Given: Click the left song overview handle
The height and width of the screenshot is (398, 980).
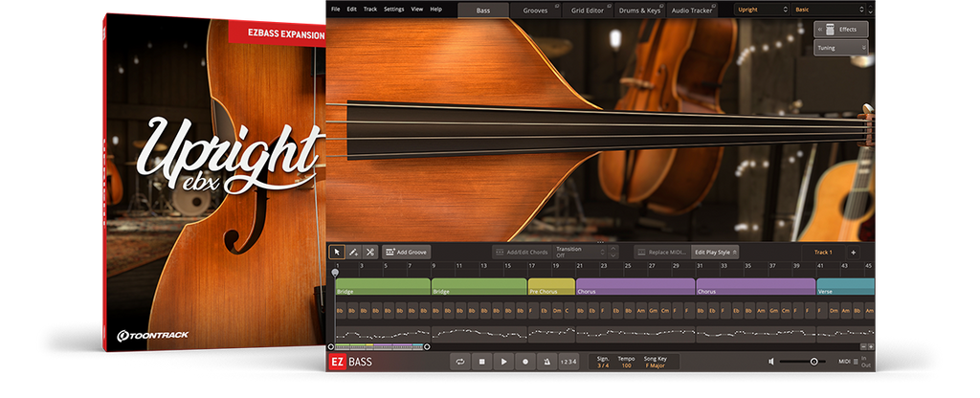Looking at the screenshot, I should pos(330,346).
